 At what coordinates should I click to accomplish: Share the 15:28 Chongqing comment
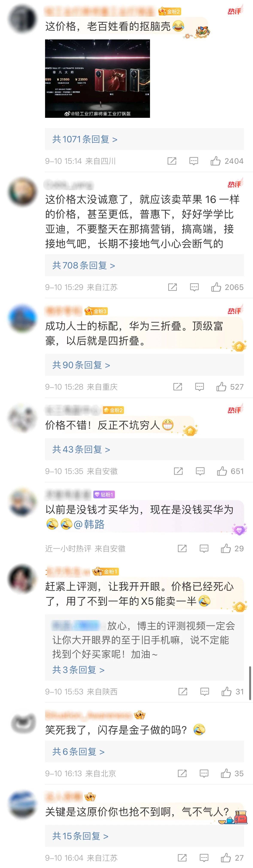click(x=177, y=386)
